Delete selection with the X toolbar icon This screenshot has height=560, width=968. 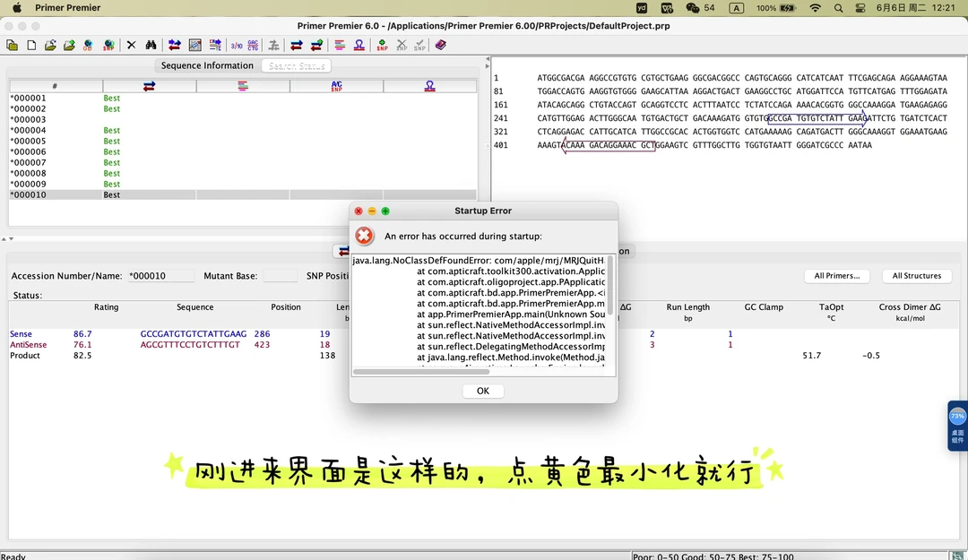(132, 45)
